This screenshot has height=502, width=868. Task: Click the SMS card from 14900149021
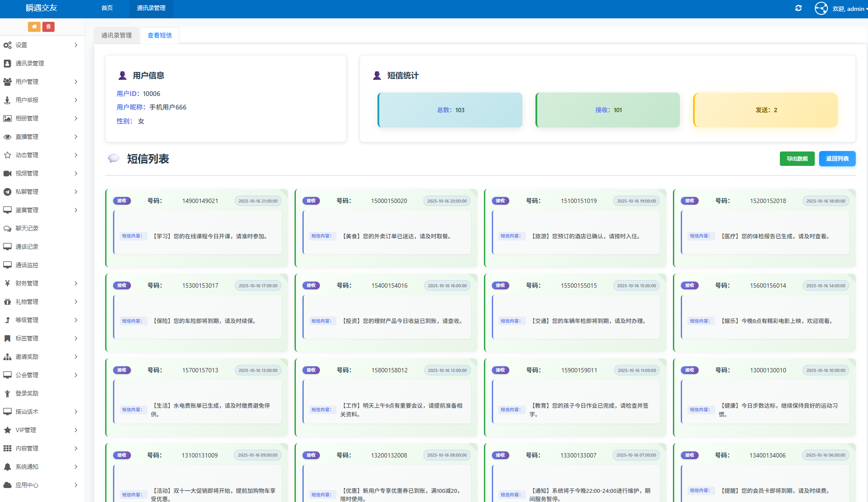click(196, 228)
